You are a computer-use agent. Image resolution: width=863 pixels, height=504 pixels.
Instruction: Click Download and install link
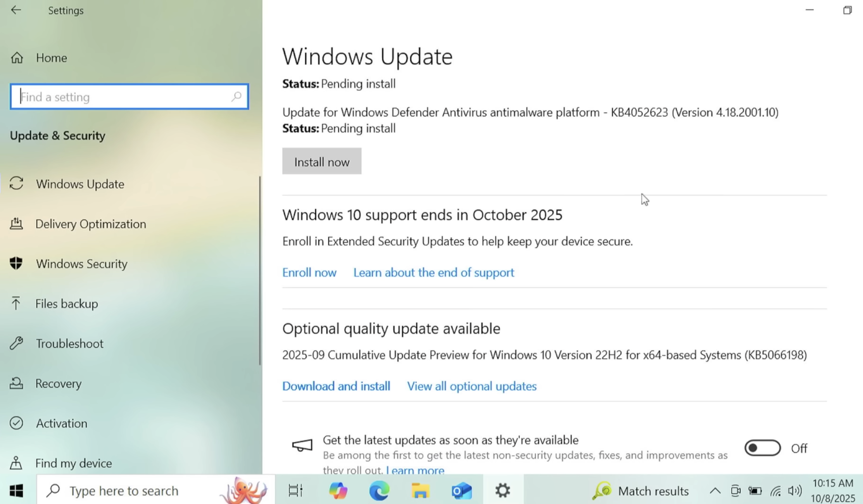point(336,386)
